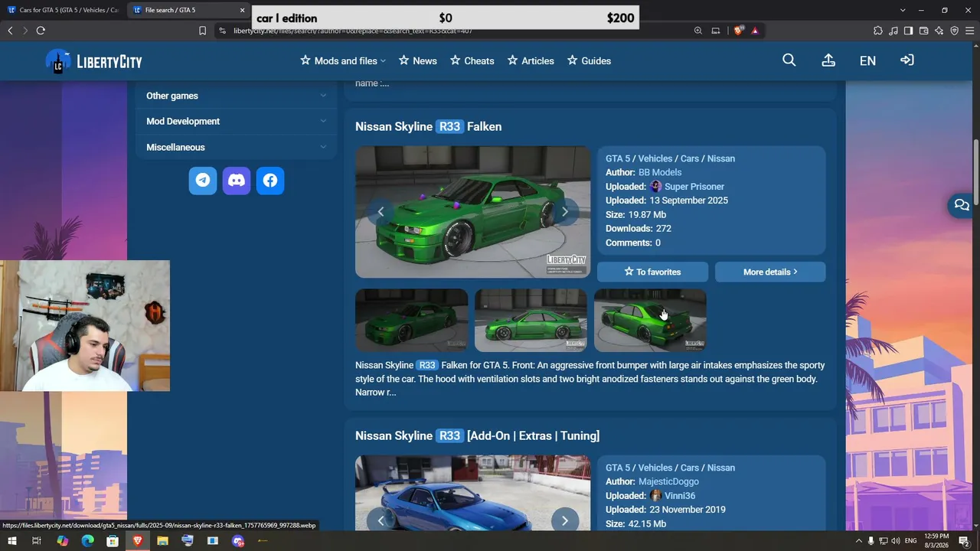Image resolution: width=980 pixels, height=551 pixels.
Task: Open Nissan Skyline R33 Add-On title link
Action: (x=477, y=435)
